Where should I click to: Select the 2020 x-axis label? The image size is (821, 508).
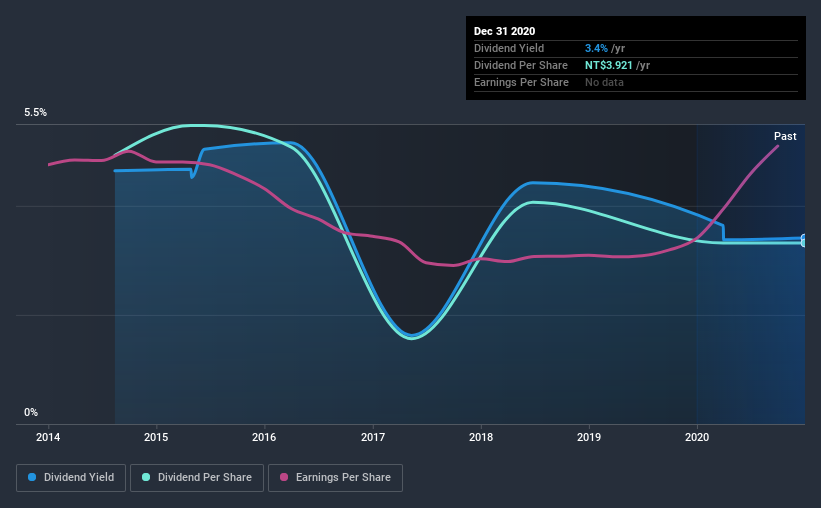697,437
